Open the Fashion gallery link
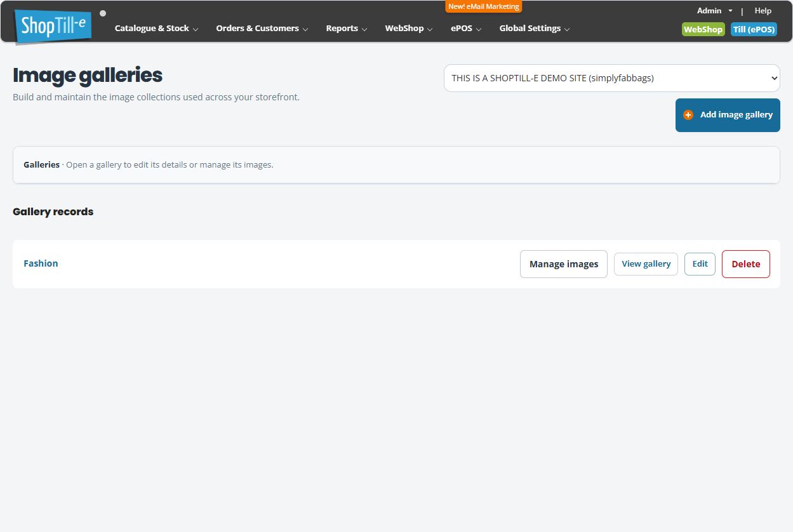793x532 pixels. click(41, 263)
